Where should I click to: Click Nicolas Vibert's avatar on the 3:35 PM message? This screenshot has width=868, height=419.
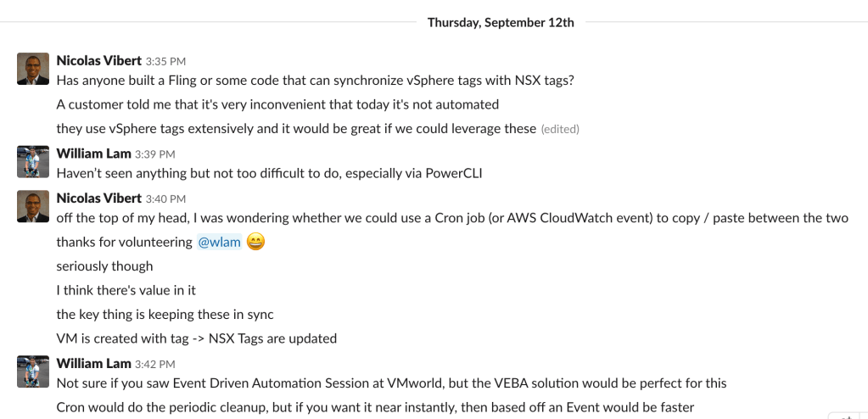33,69
